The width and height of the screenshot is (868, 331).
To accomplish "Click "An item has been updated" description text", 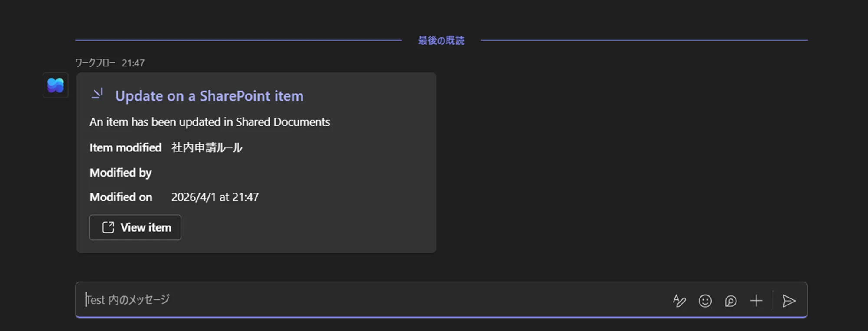I will (210, 122).
